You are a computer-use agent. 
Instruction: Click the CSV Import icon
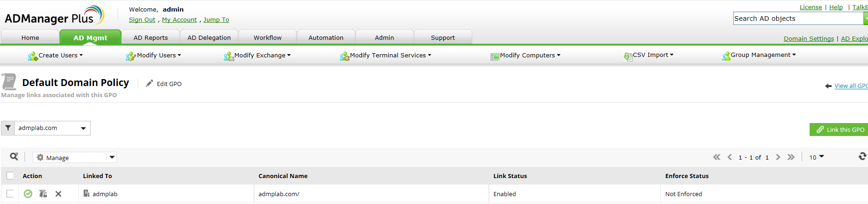[x=628, y=56]
